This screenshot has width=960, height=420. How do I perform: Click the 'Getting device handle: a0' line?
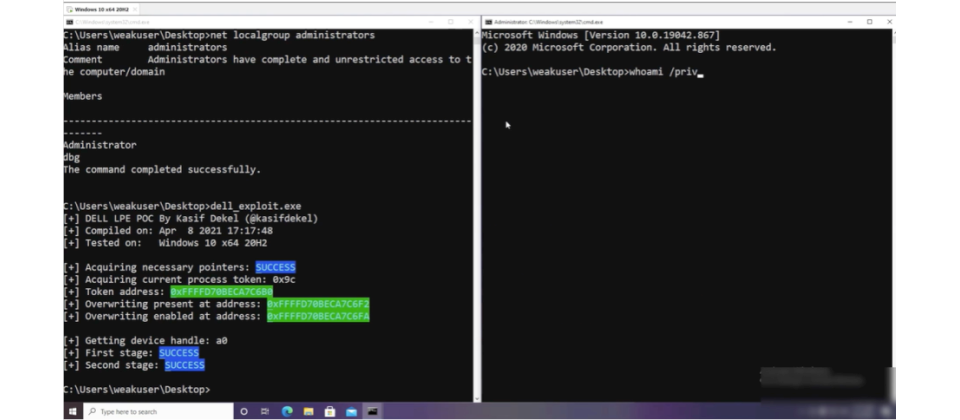pyautogui.click(x=146, y=341)
